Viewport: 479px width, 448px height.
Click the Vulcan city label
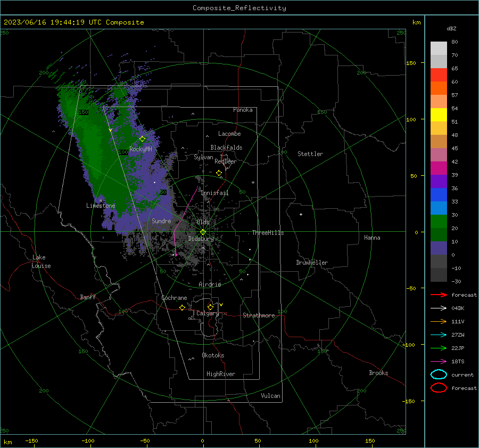[270, 396]
